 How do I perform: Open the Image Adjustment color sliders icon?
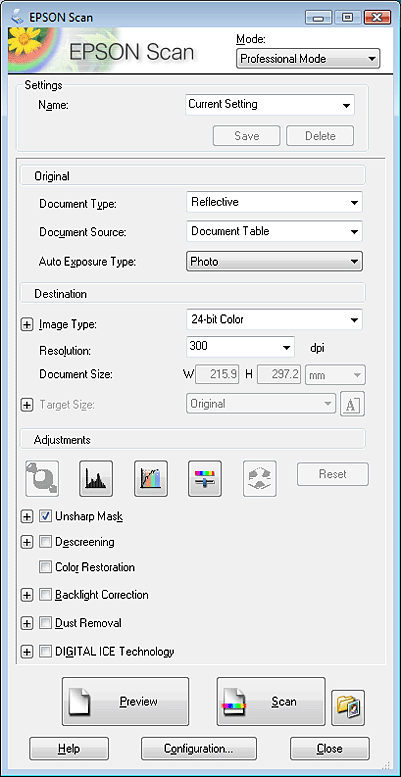click(205, 479)
